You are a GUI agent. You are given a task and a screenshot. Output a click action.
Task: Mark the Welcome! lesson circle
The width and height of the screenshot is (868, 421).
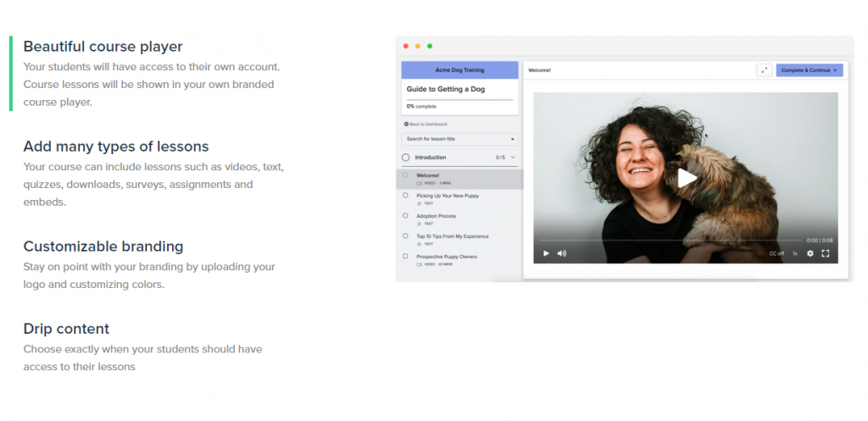(405, 174)
